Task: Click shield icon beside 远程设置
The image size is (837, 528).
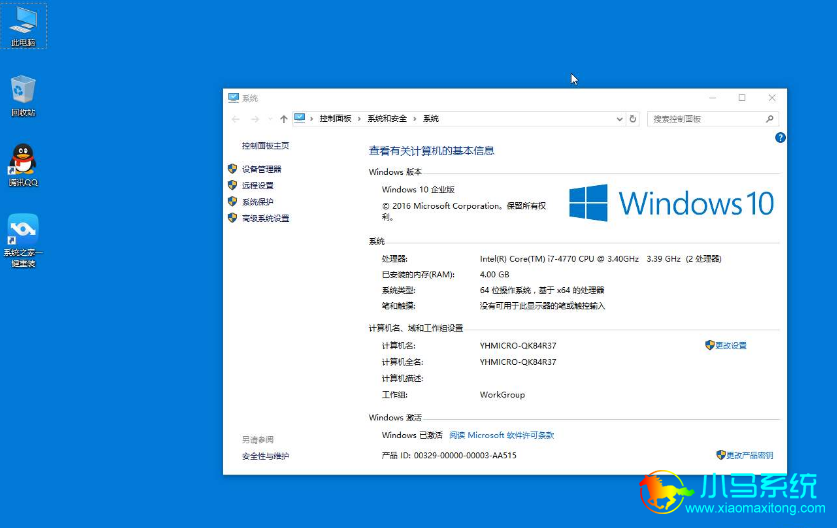Action: coord(232,185)
